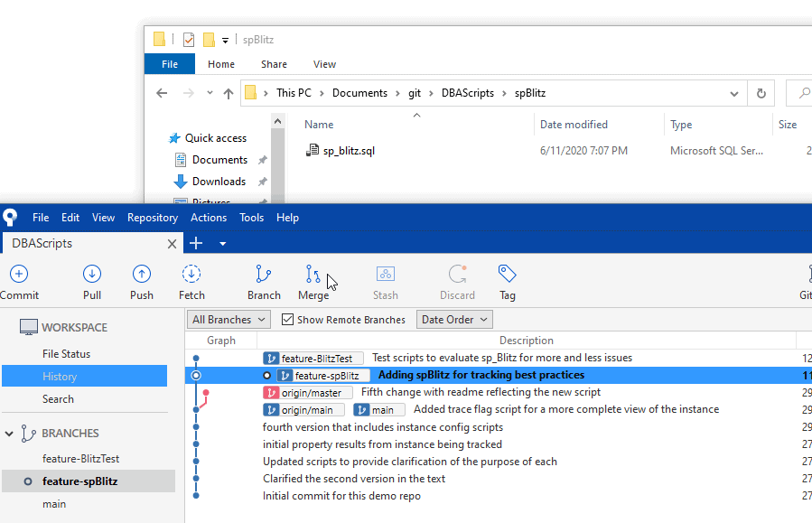Click the Pull toolbar icon

coord(92,274)
